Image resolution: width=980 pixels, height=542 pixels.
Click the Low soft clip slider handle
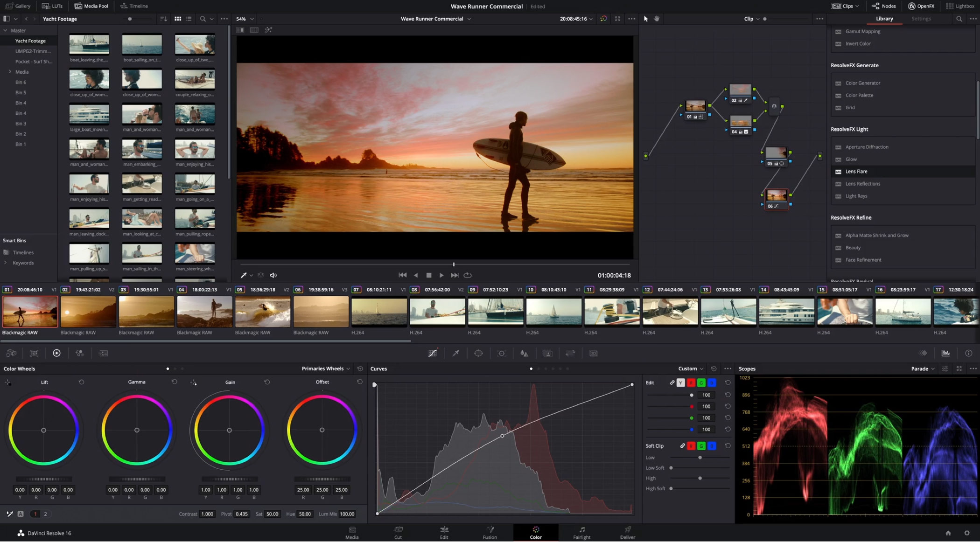tap(700, 458)
